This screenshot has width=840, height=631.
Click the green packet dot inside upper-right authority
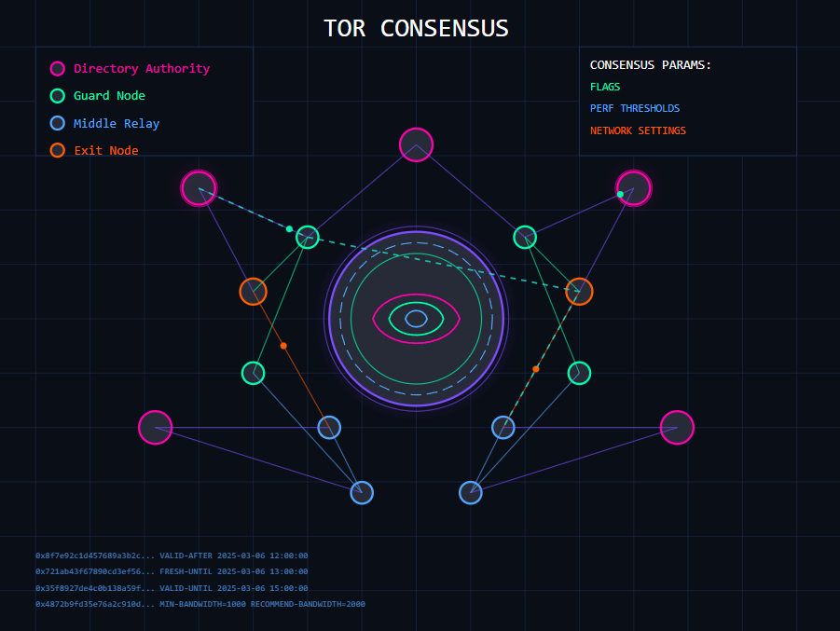(620, 195)
